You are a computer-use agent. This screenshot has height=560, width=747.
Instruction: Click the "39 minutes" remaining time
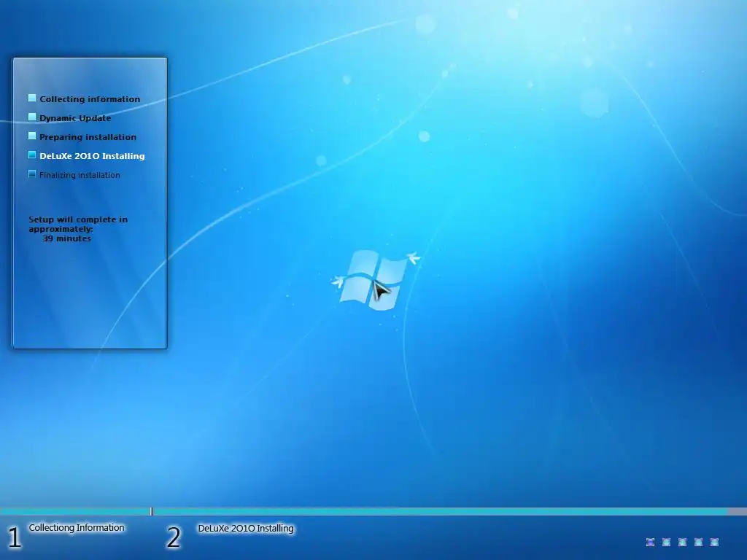click(66, 238)
